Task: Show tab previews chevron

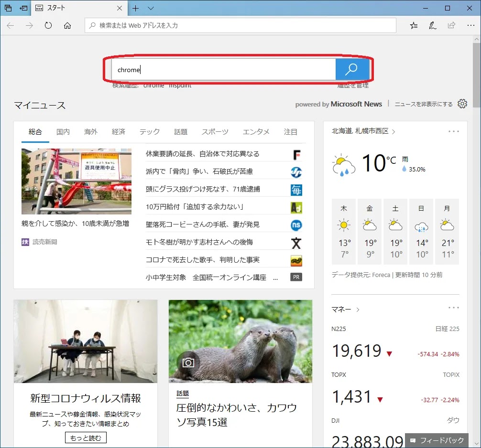Action: point(151,8)
